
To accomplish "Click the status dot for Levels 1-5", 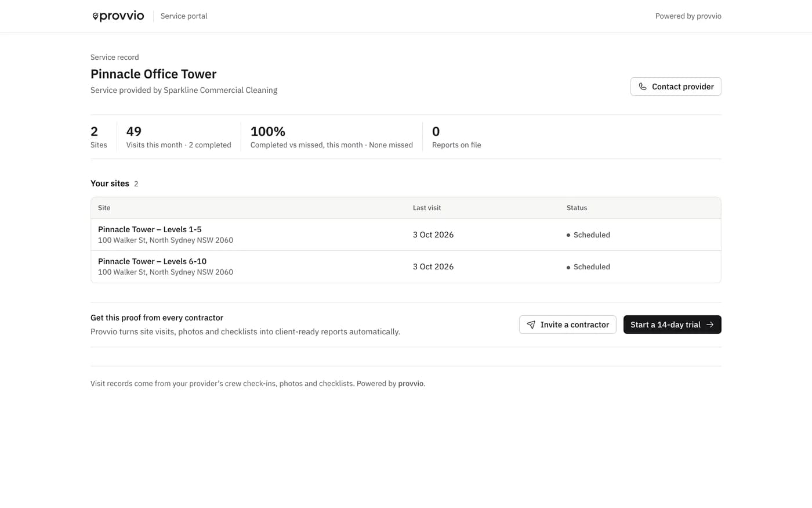I will (x=568, y=235).
